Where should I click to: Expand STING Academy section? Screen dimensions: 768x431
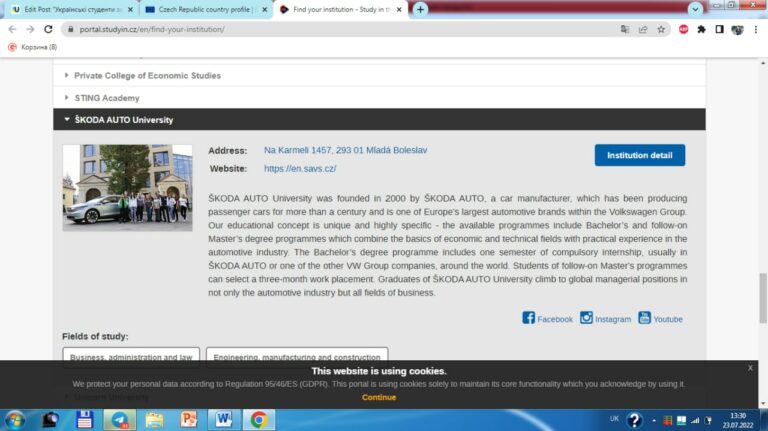tap(379, 97)
